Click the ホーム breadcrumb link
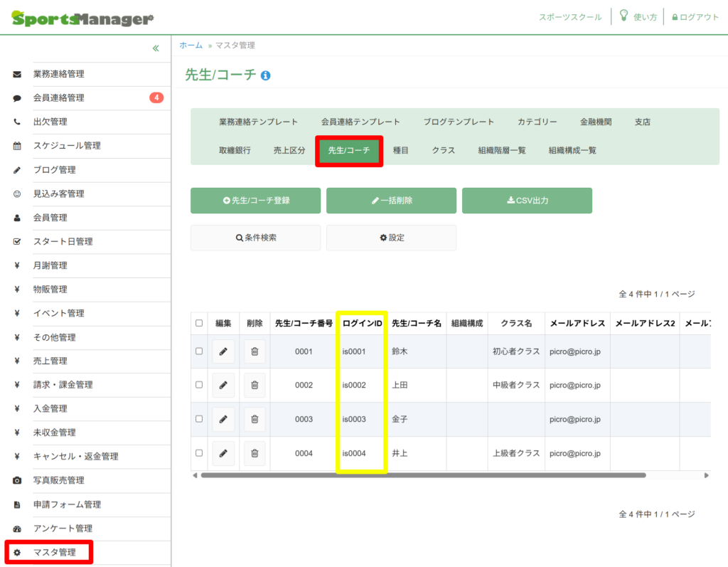Viewport: 728px width, 567px height. tap(191, 46)
